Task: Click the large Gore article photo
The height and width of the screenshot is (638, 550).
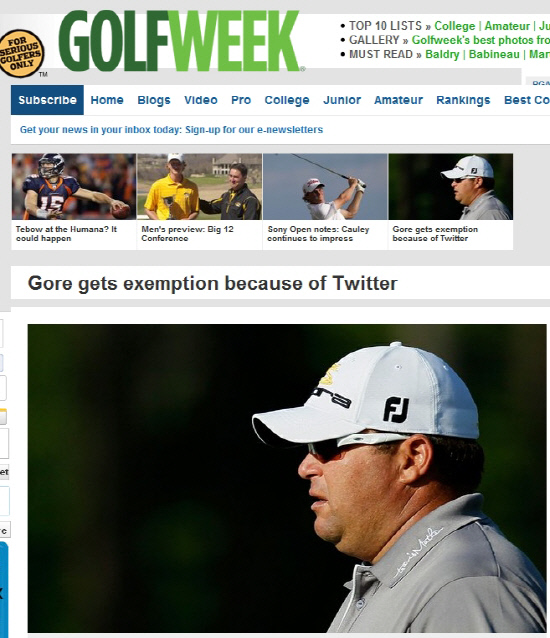Action: [x=287, y=478]
